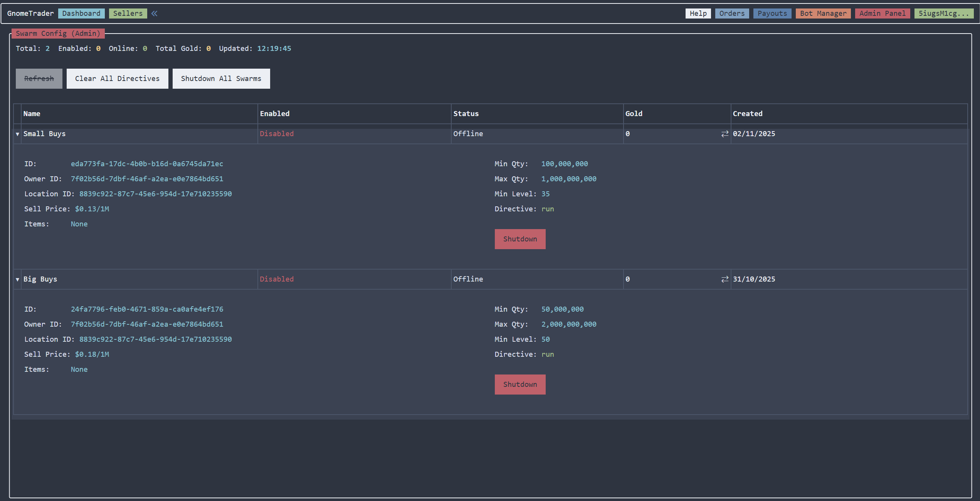The image size is (980, 501).
Task: Click the Max Qty value 1,000,000,000
Action: [x=568, y=179]
